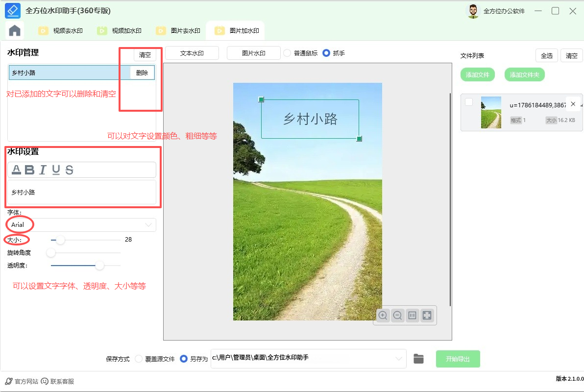The image size is (584, 392).
Task: Select the Zoom In magnifier icon
Action: (382, 315)
